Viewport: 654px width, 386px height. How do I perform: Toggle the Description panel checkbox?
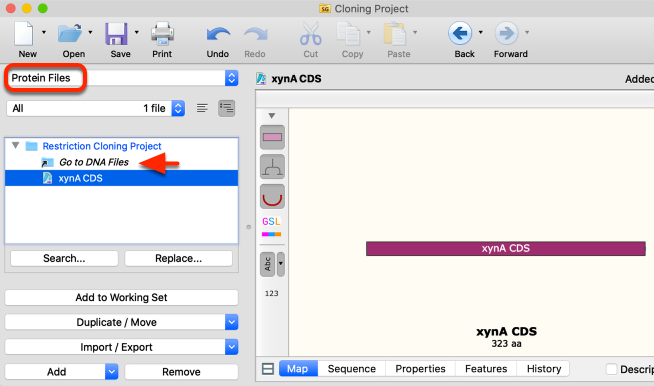click(611, 369)
